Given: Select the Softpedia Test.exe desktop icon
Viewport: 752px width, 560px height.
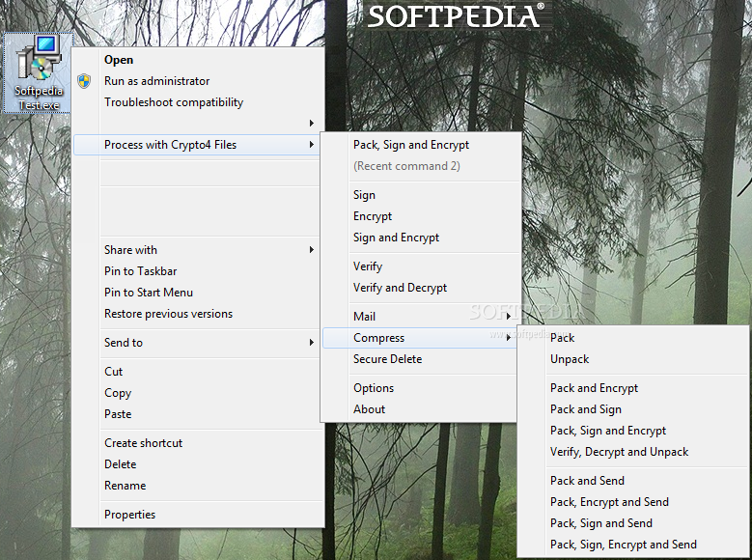Looking at the screenshot, I should tap(38, 73).
